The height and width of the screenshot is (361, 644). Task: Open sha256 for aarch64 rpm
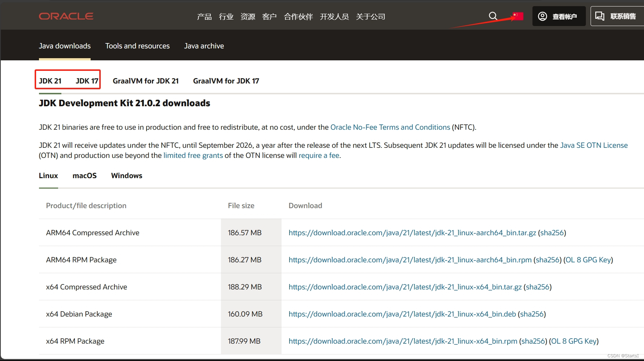548,260
